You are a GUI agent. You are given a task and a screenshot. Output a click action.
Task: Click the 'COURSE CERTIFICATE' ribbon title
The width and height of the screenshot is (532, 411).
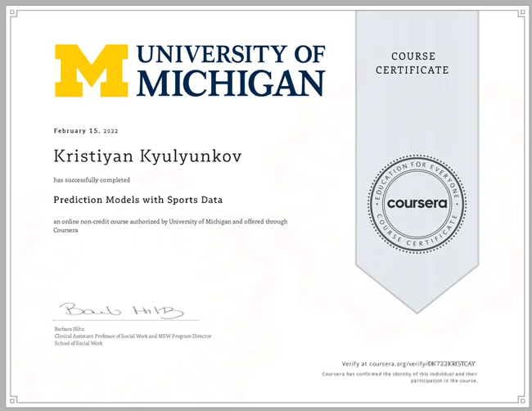pyautogui.click(x=413, y=63)
